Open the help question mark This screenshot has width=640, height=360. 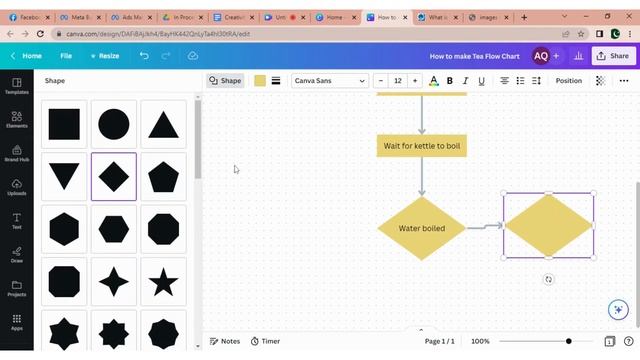[x=629, y=341]
